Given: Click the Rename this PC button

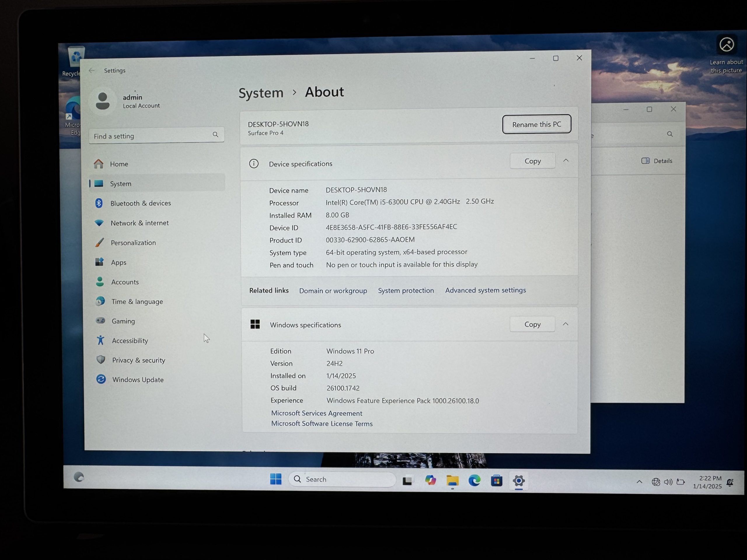Looking at the screenshot, I should [x=536, y=124].
